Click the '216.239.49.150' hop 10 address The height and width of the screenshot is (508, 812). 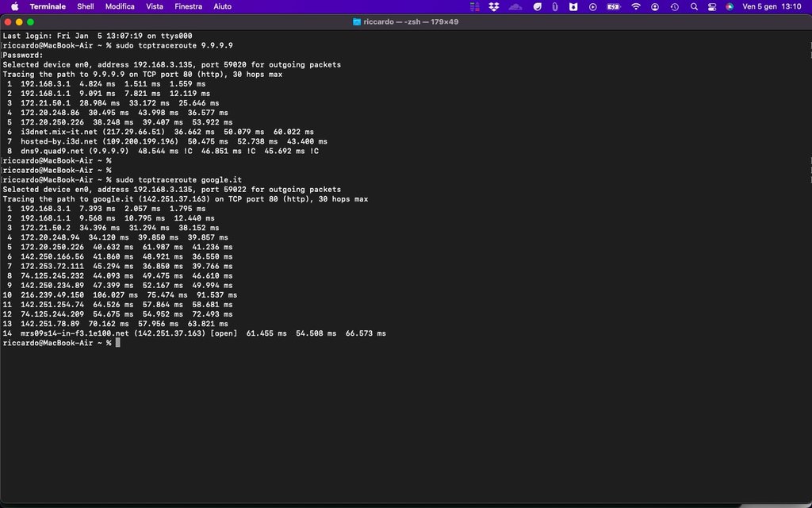click(52, 295)
